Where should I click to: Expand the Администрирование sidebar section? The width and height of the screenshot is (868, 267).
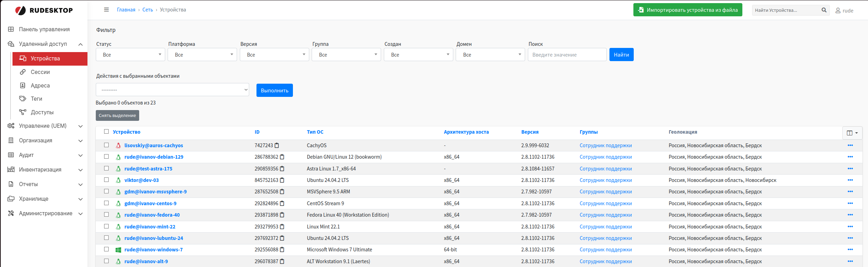pos(45,213)
